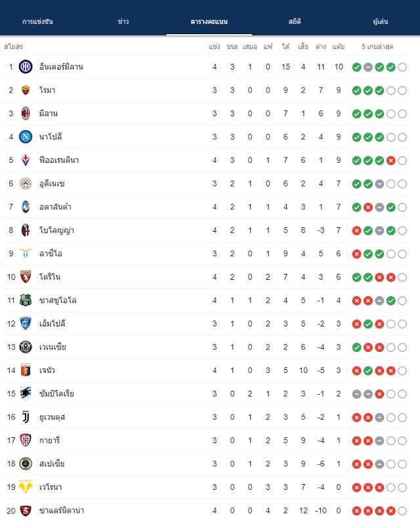The height and width of the screenshot is (528, 420).
Task: Open the มิลาน team name link
Action: (49, 114)
